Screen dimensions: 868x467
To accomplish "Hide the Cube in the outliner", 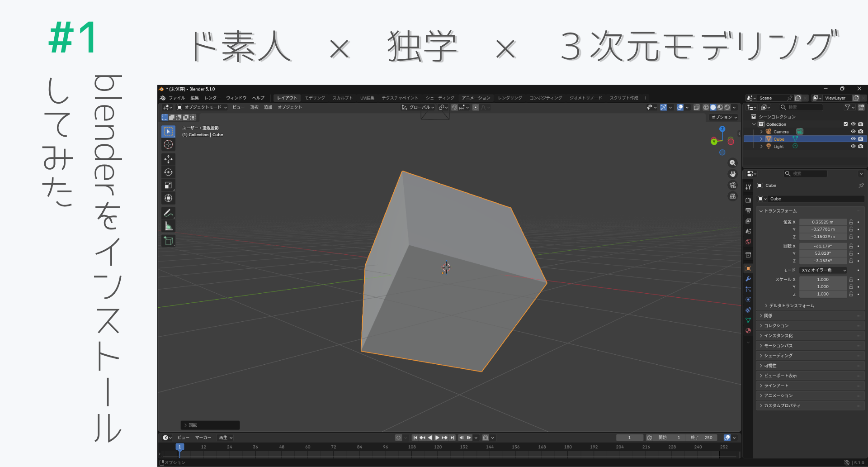I will (x=853, y=139).
